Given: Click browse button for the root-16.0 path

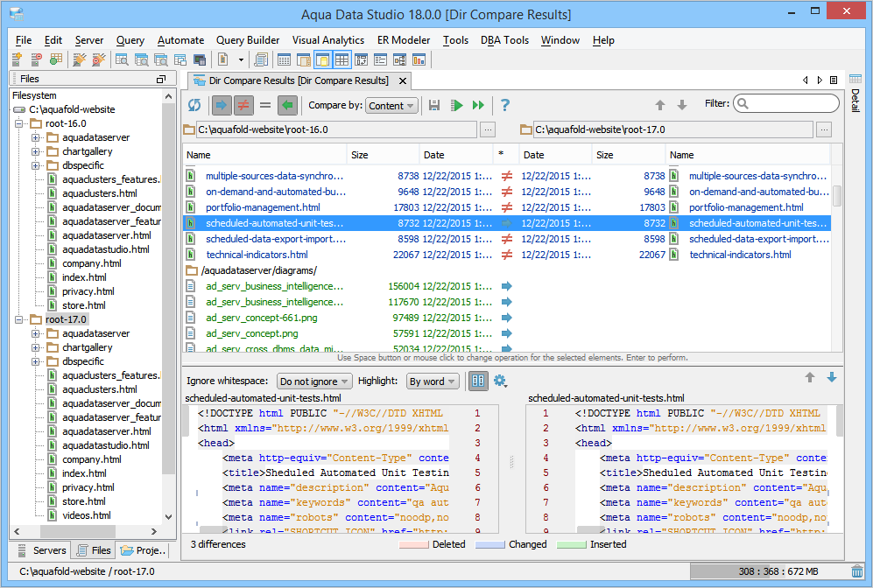Looking at the screenshot, I should [x=488, y=129].
